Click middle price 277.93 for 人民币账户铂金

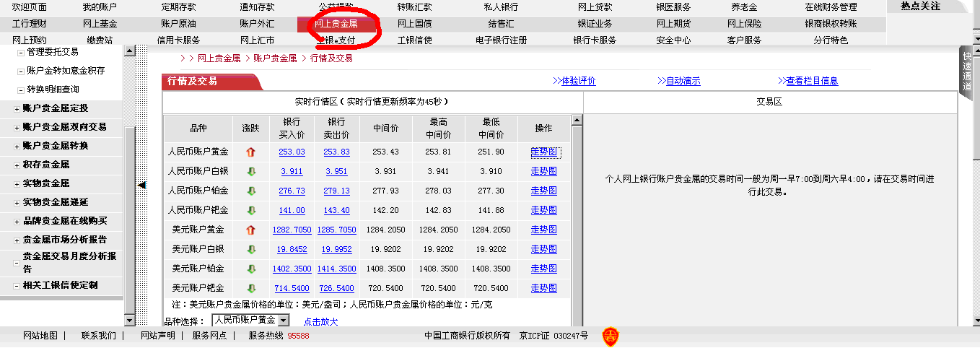click(386, 191)
